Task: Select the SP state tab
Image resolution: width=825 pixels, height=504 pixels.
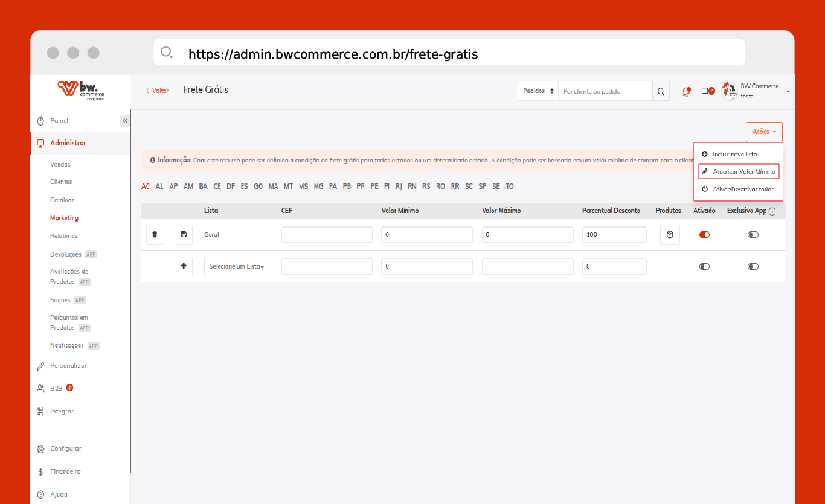Action: pos(483,187)
